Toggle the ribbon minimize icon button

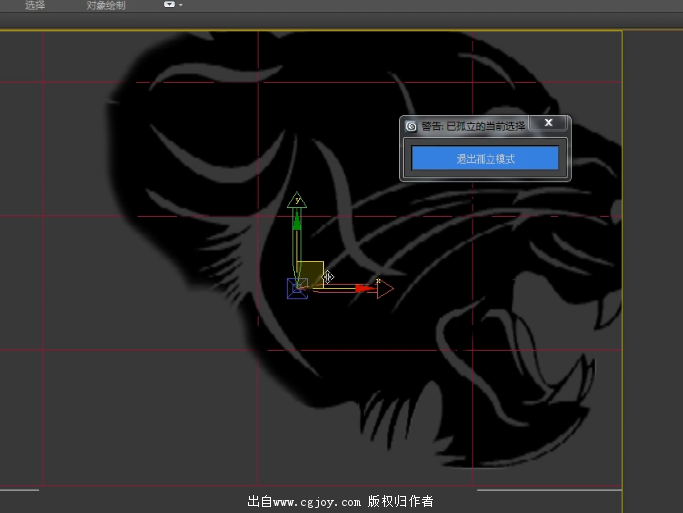pos(169,5)
